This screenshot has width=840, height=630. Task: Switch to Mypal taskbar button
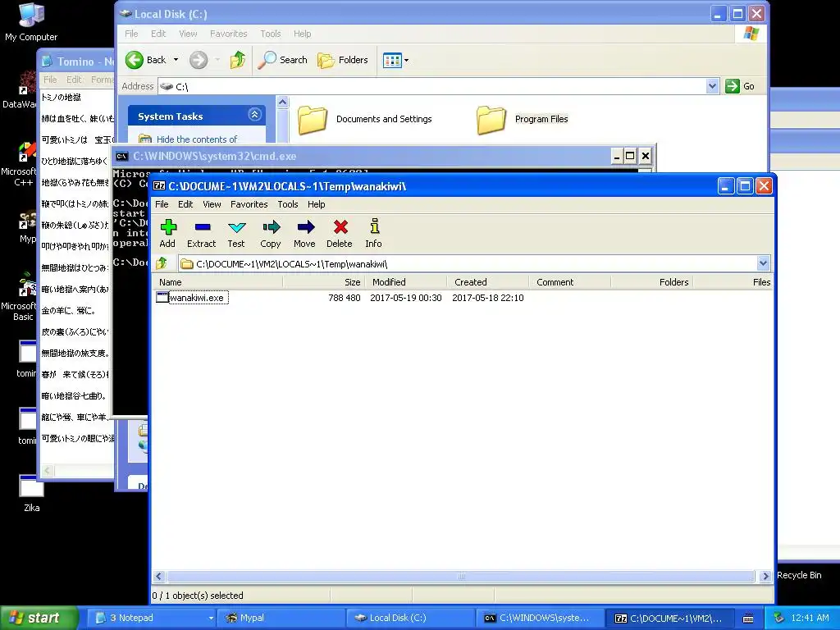click(281, 618)
